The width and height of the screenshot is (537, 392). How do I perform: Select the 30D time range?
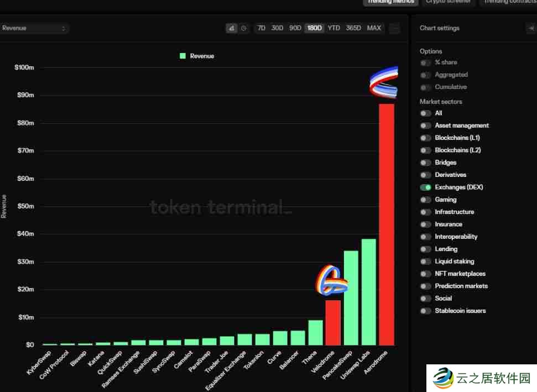pos(277,28)
